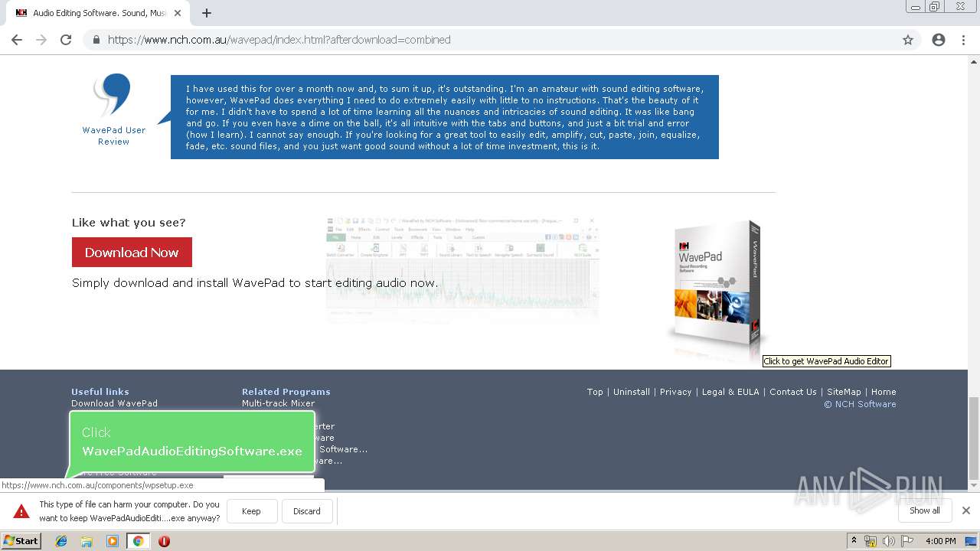The height and width of the screenshot is (551, 980).
Task: Click scrollbar down arrow
Action: pos(974,485)
